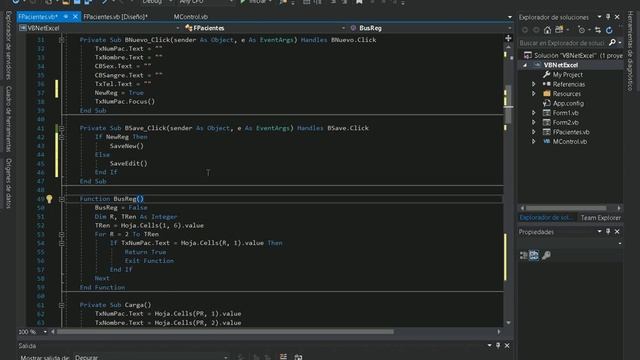Click "TxNumPac.Focus()" line in code
This screenshot has height=360, width=640.
click(x=125, y=101)
